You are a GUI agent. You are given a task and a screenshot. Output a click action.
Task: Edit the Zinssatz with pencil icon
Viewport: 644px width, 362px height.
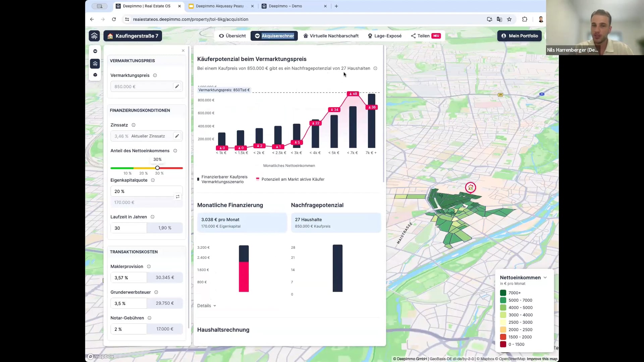[x=177, y=136]
